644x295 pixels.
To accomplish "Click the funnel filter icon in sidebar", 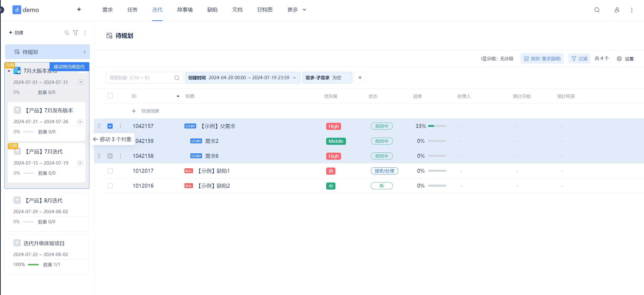I will pyautogui.click(x=75, y=33).
